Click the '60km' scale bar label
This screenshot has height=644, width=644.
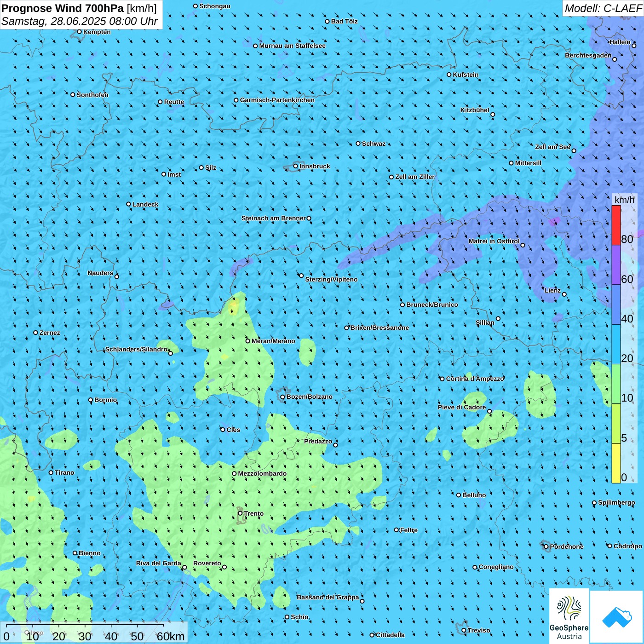coord(171,637)
